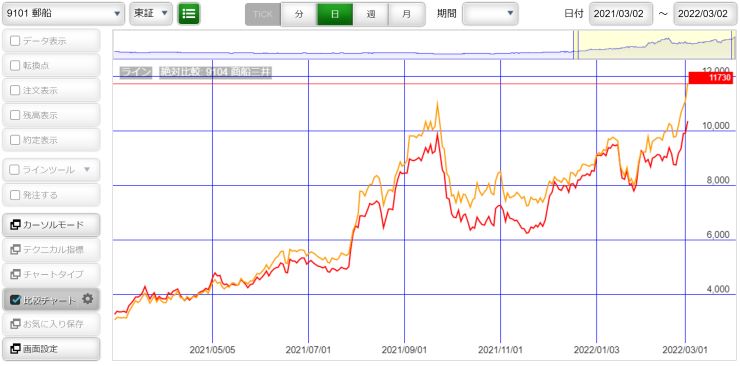Enable the 注文表示 checkbox
The width and height of the screenshot is (740, 366).
(x=15, y=91)
